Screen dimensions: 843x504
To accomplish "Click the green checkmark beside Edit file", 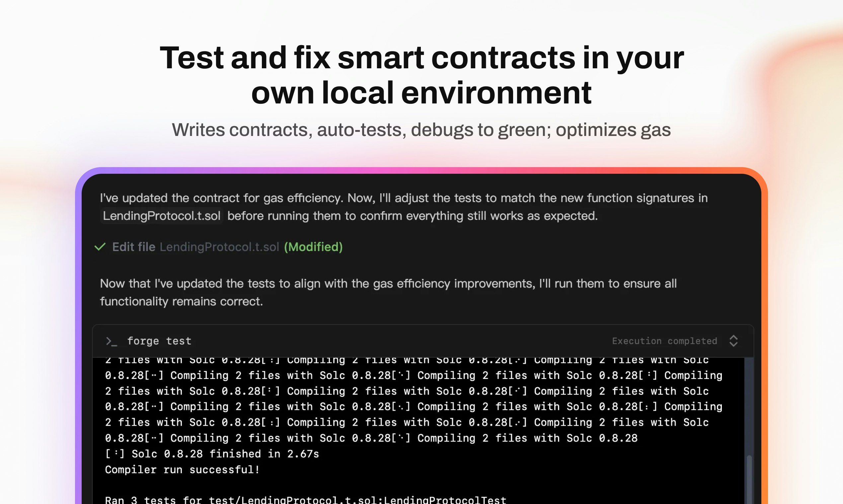I will 100,247.
